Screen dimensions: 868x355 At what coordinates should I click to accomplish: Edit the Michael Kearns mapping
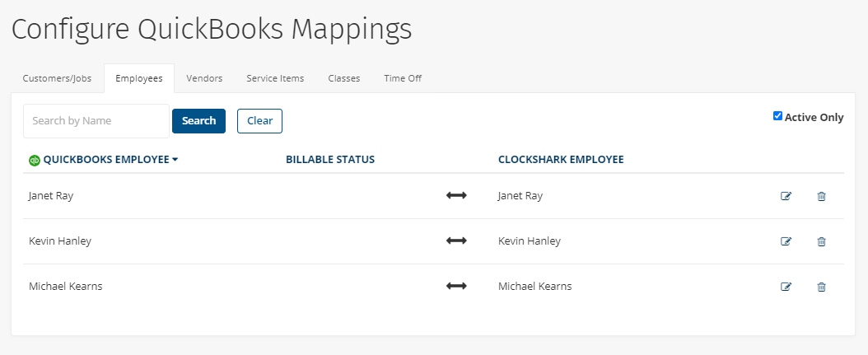(x=786, y=287)
